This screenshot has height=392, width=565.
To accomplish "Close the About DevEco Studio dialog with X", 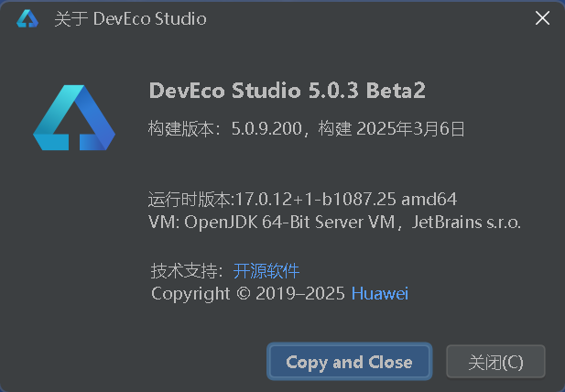I will [542, 18].
